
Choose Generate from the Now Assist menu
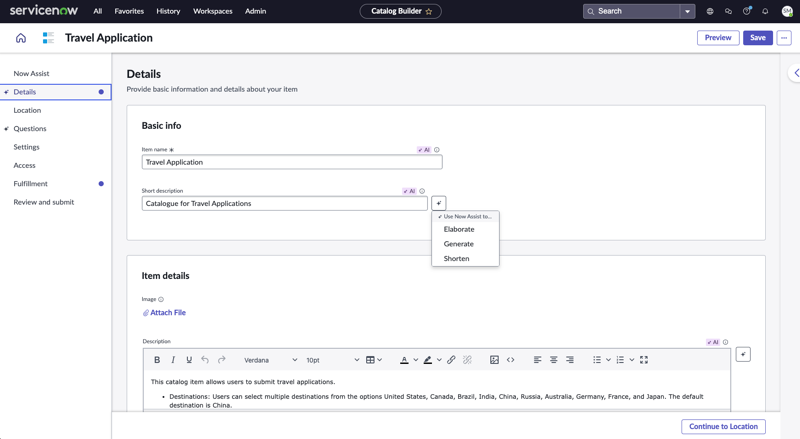click(x=459, y=244)
